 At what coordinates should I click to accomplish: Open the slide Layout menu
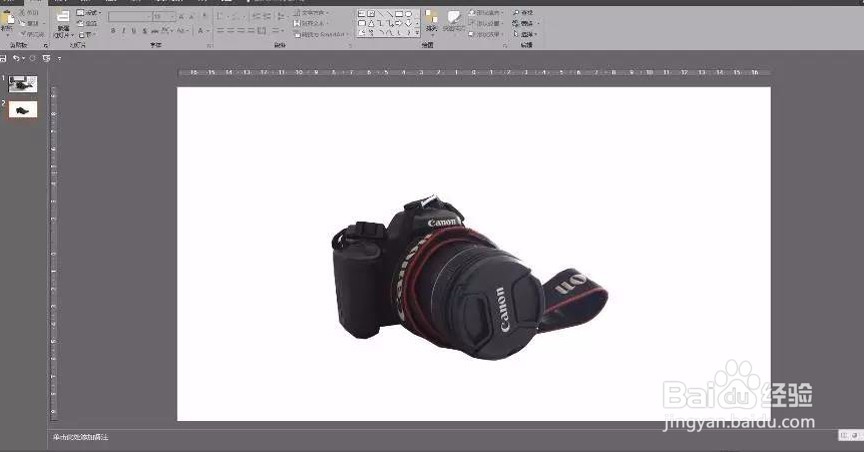pyautogui.click(x=89, y=12)
